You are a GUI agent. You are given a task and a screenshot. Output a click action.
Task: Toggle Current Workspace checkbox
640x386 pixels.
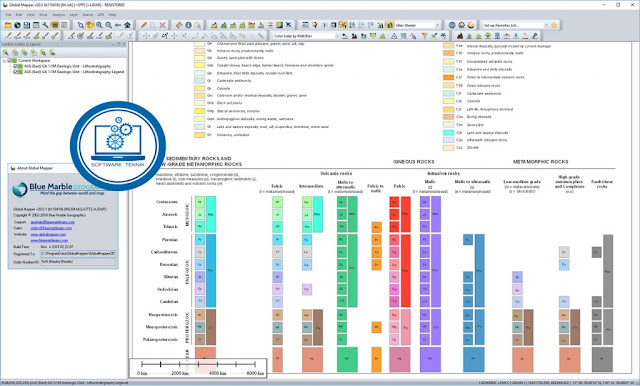(10, 60)
